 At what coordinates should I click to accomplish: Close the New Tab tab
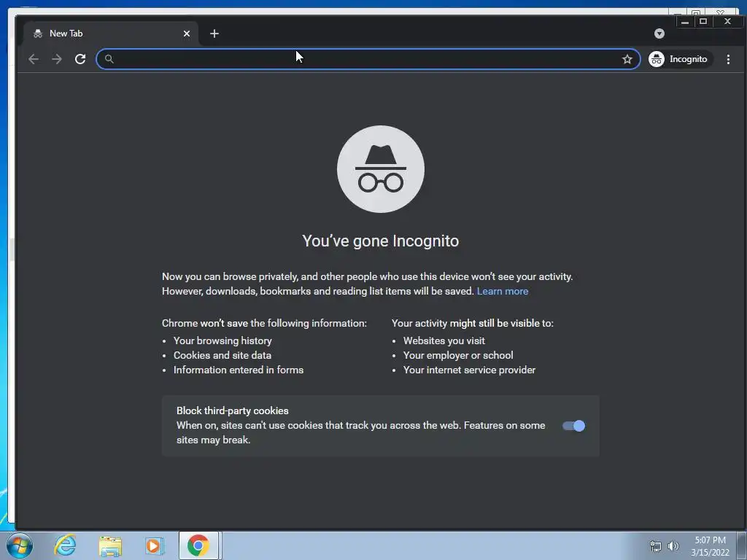pos(186,34)
